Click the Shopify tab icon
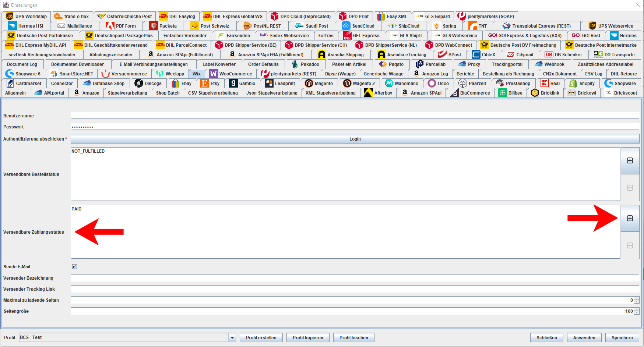This screenshot has width=644, height=347. point(573,83)
